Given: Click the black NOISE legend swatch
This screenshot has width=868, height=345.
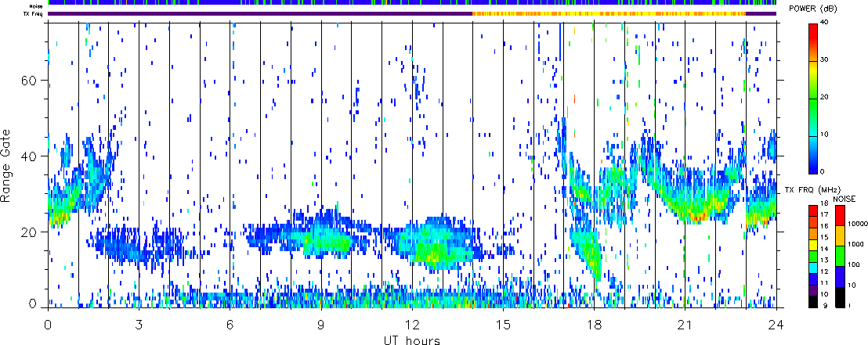Looking at the screenshot, I should pyautogui.click(x=840, y=297).
